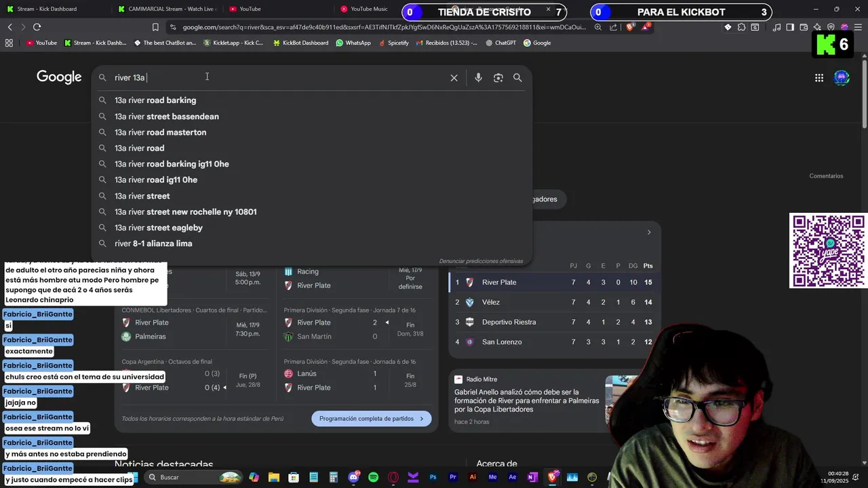Open the Spicetify bookmark
Screen dimensions: 868x488
393,43
